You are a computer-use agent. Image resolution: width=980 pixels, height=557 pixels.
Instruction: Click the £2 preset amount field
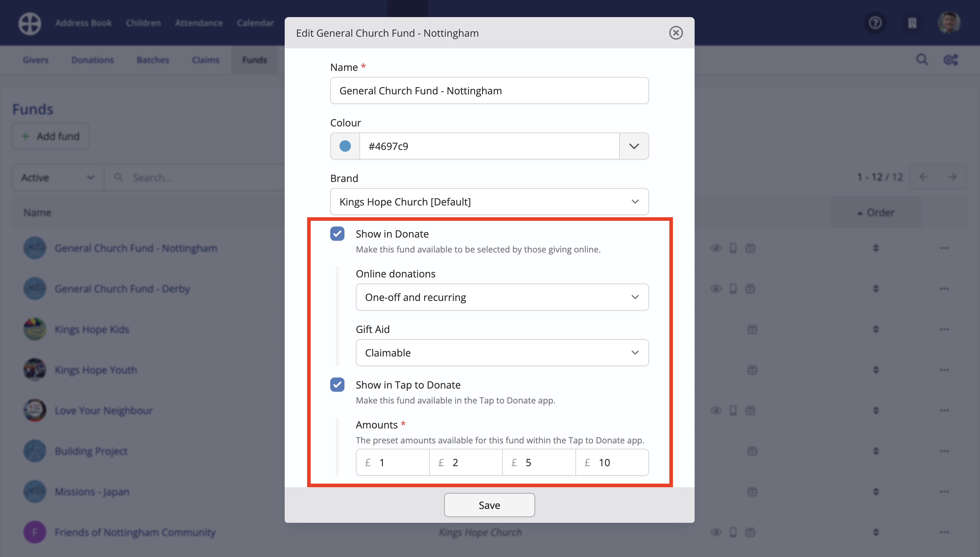click(x=465, y=463)
